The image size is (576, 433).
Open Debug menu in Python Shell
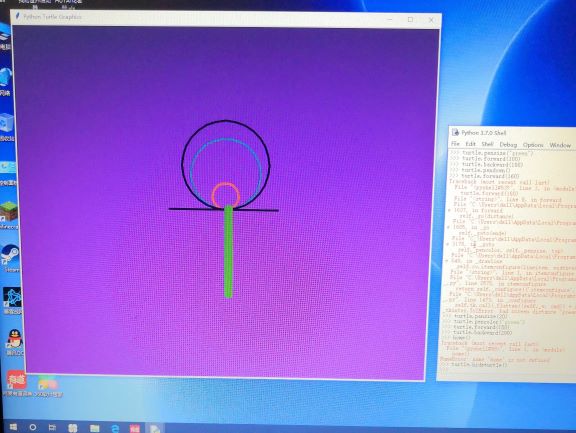pyautogui.click(x=508, y=145)
